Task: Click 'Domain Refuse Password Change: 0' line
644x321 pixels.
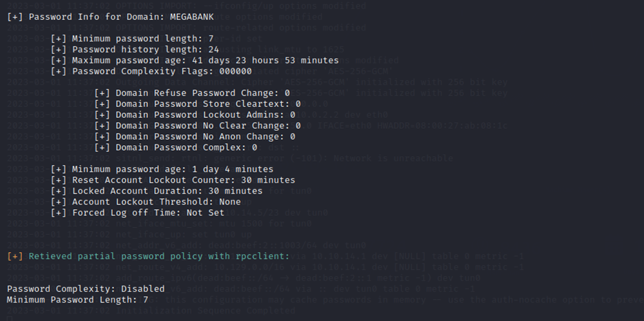Action: (192, 93)
